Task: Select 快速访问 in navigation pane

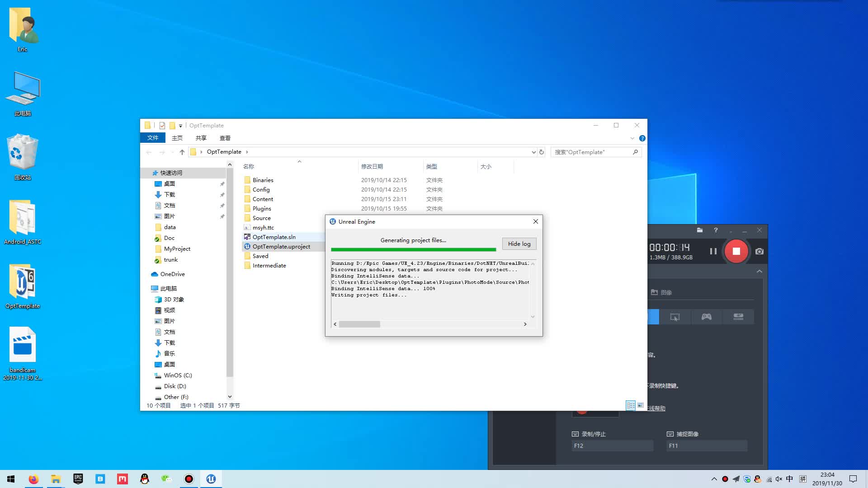Action: point(171,173)
